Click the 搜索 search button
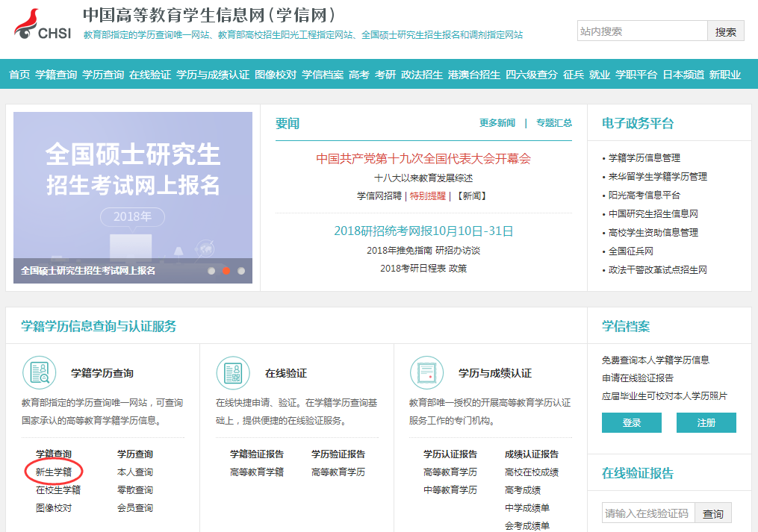The width and height of the screenshot is (758, 532). tap(726, 31)
